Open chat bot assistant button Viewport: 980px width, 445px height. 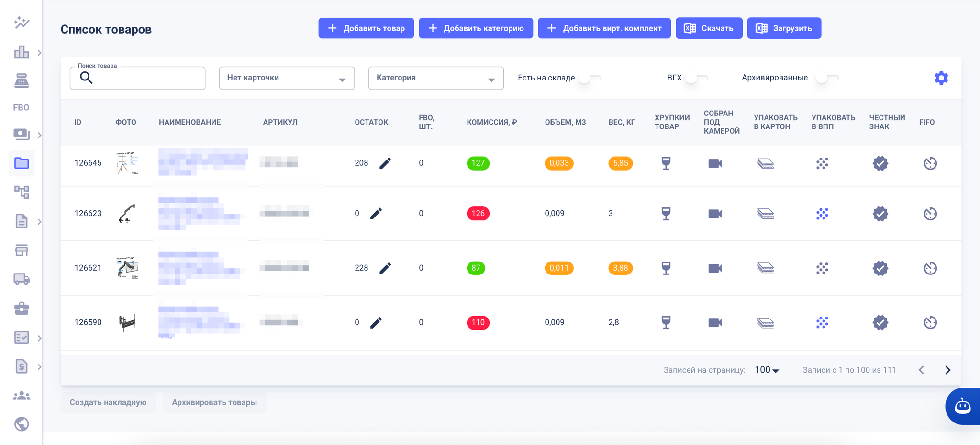(x=962, y=406)
